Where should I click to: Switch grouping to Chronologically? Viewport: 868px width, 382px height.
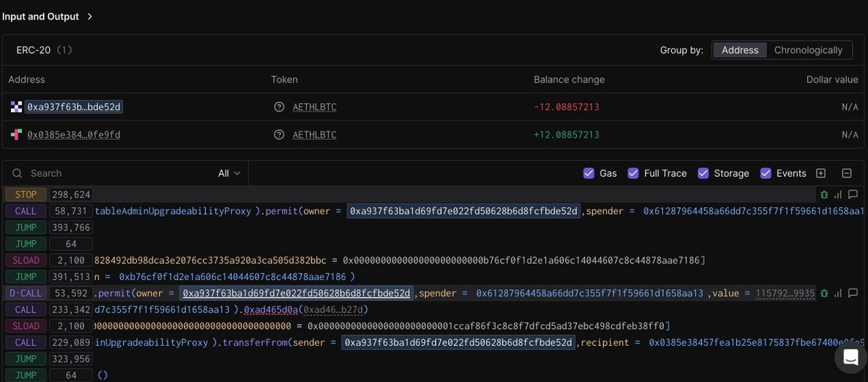808,50
